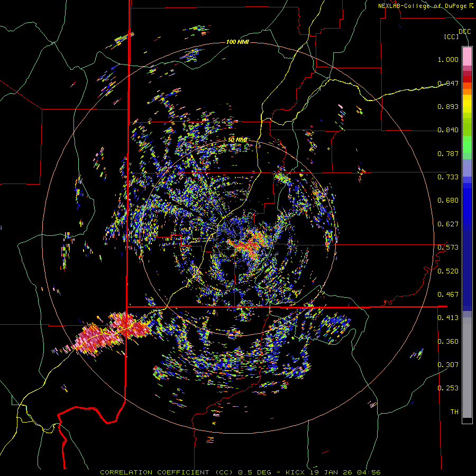This screenshot has width=476, height=476.
Task: Select the 0.573 scale value
Action: point(448,248)
